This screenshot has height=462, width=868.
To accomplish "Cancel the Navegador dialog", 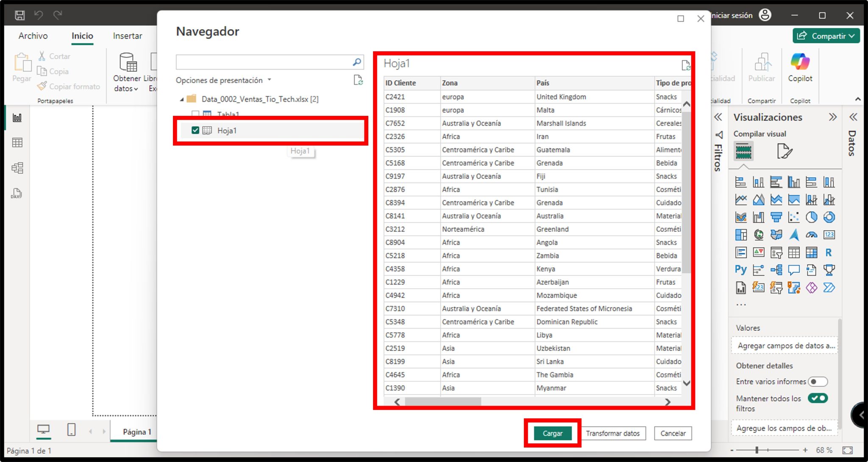I will 673,433.
